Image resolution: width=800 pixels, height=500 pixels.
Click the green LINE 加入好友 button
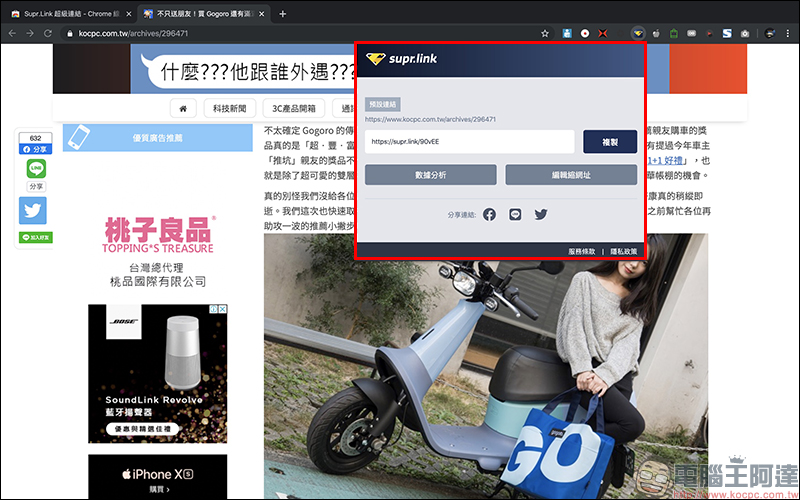coord(36,237)
